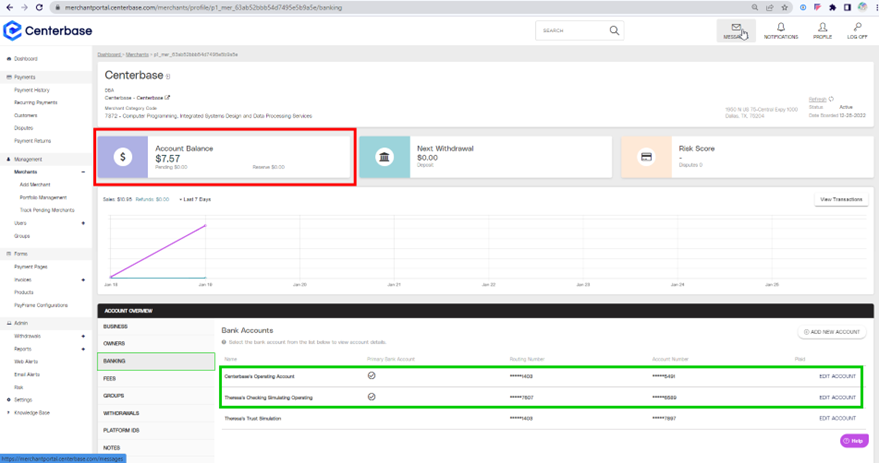Click the Centerbase logo
This screenshot has height=463, width=879.
click(48, 31)
